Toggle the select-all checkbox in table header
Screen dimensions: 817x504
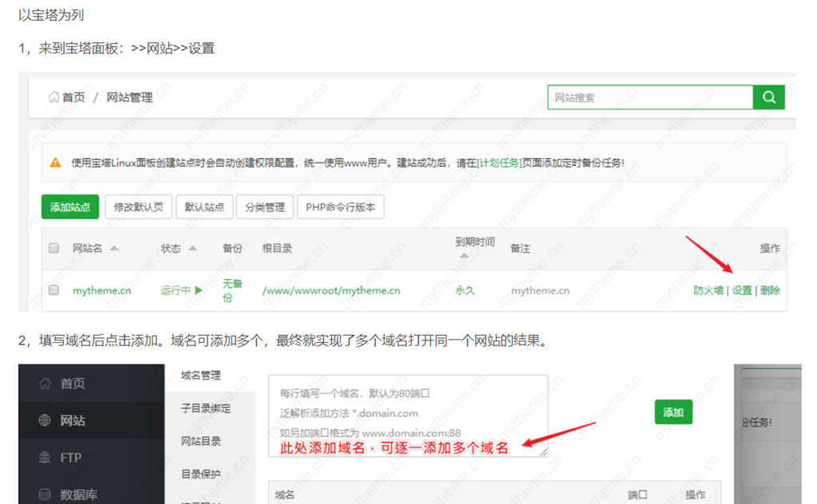[x=54, y=249]
